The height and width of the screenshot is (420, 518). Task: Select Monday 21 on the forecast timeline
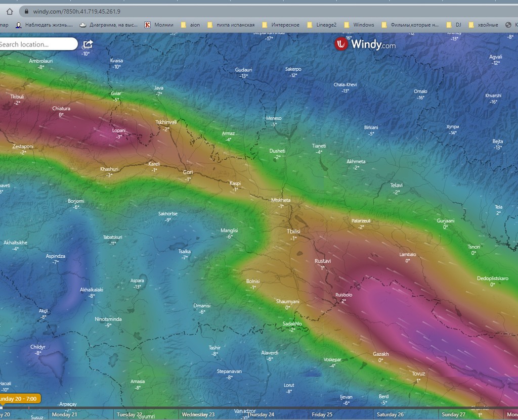coord(64,414)
